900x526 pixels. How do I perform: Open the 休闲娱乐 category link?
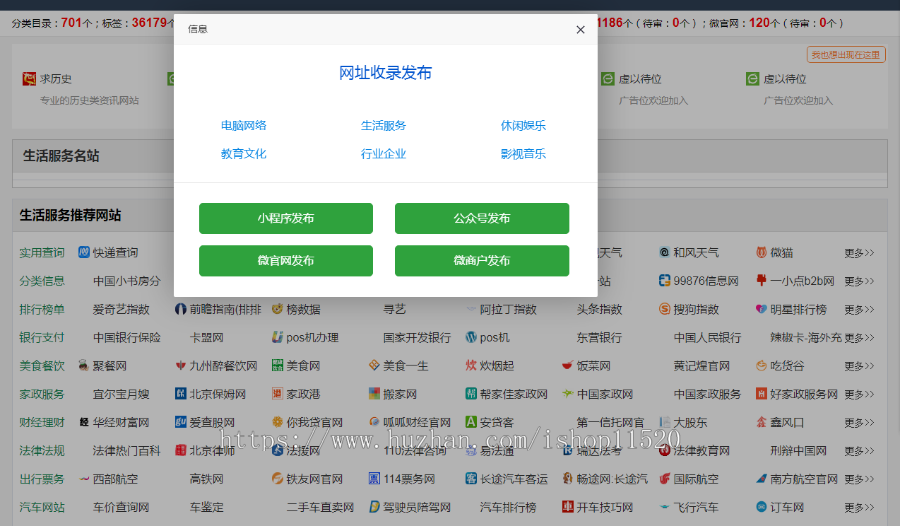[523, 125]
